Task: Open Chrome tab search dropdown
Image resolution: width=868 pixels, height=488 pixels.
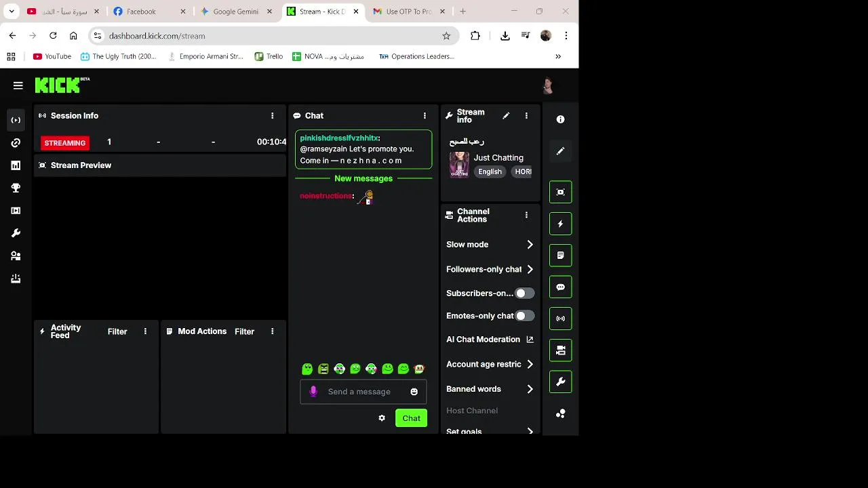Action: (12, 12)
